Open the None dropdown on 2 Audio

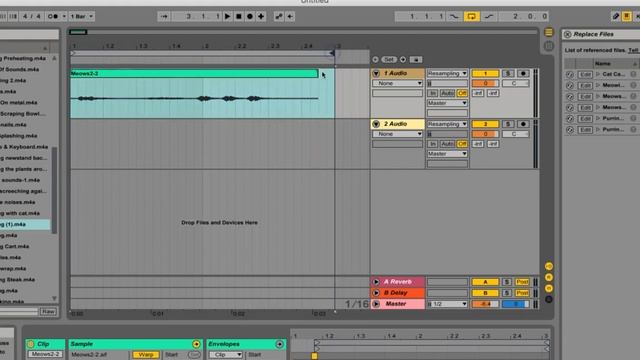pyautogui.click(x=397, y=134)
